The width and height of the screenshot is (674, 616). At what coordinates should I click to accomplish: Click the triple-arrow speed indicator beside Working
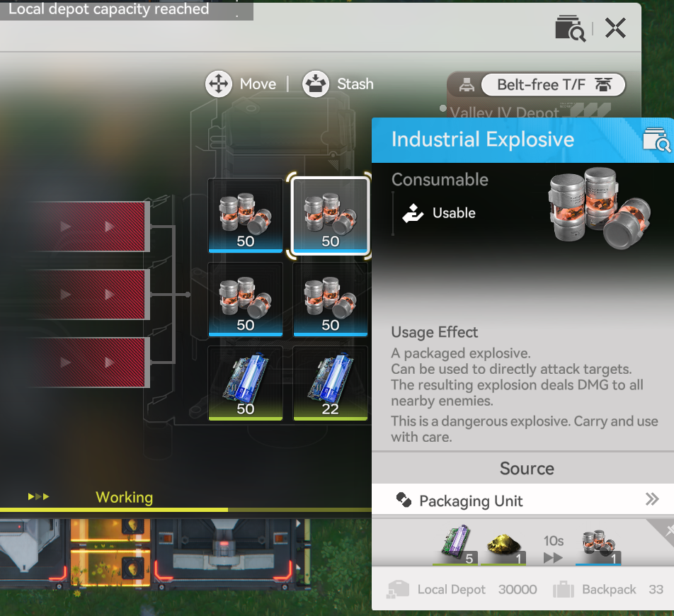[39, 496]
